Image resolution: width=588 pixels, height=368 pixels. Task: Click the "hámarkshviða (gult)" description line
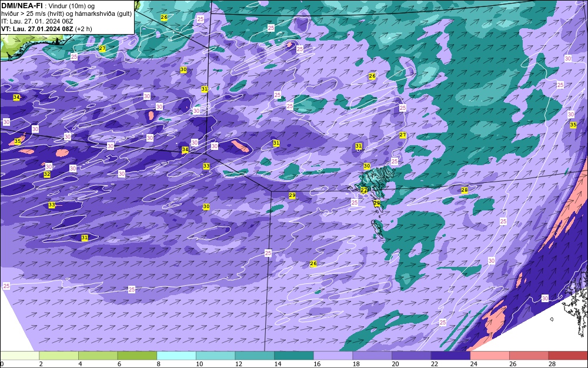pos(66,14)
